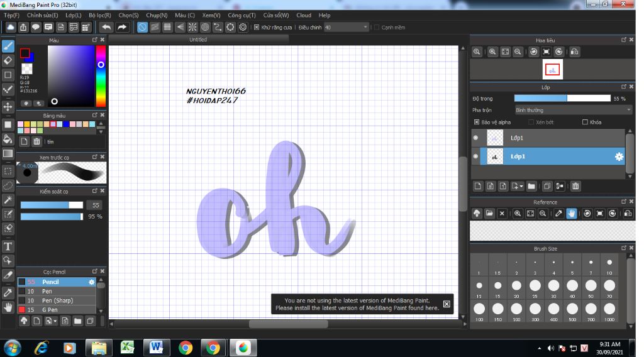Open the Lớp(L) menu
Screen dimensions: 644x357
(74, 15)
